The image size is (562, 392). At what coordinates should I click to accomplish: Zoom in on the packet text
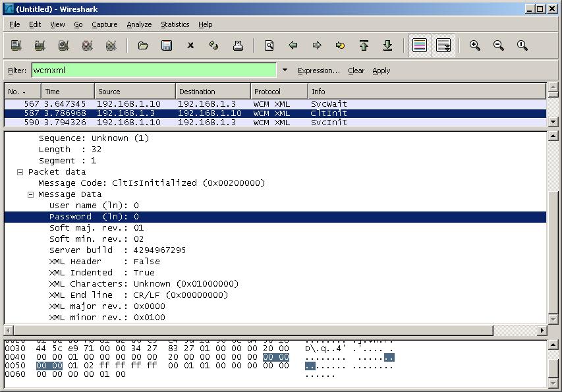tap(475, 45)
